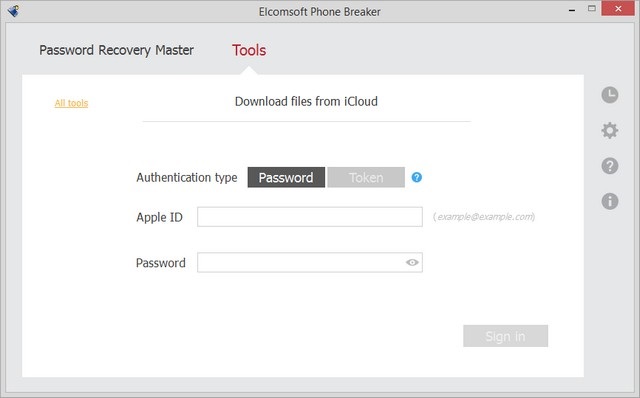Open settings via the gear icon
Screen dimensions: 640x398
click(x=609, y=131)
